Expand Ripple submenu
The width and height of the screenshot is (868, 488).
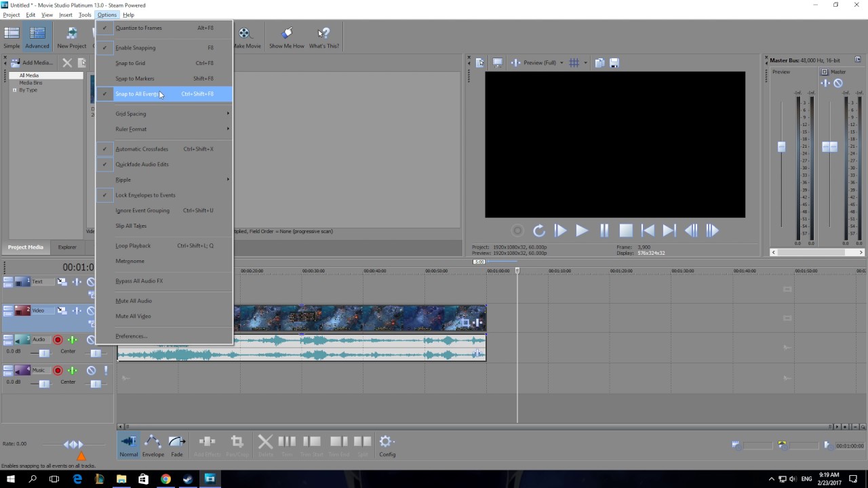[x=164, y=180]
